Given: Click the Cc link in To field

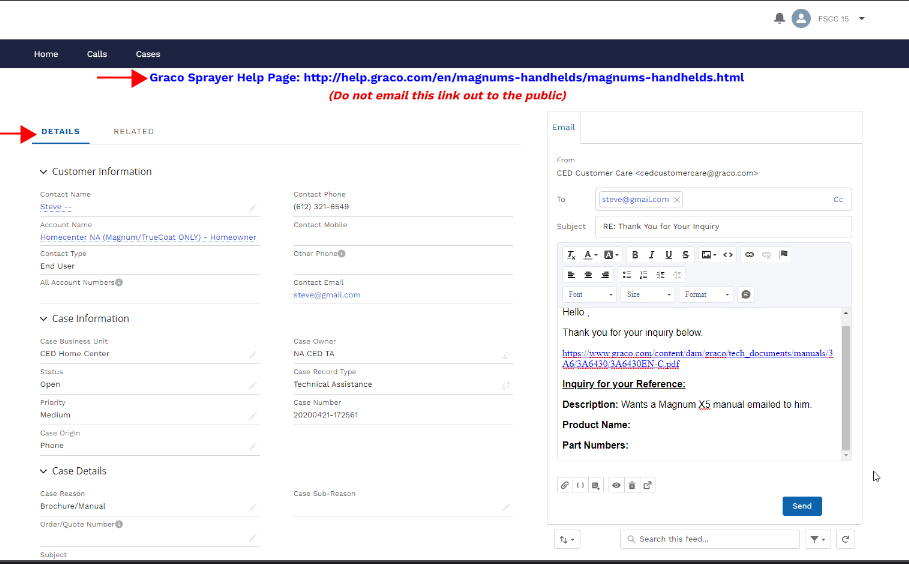Looking at the screenshot, I should tap(838, 199).
